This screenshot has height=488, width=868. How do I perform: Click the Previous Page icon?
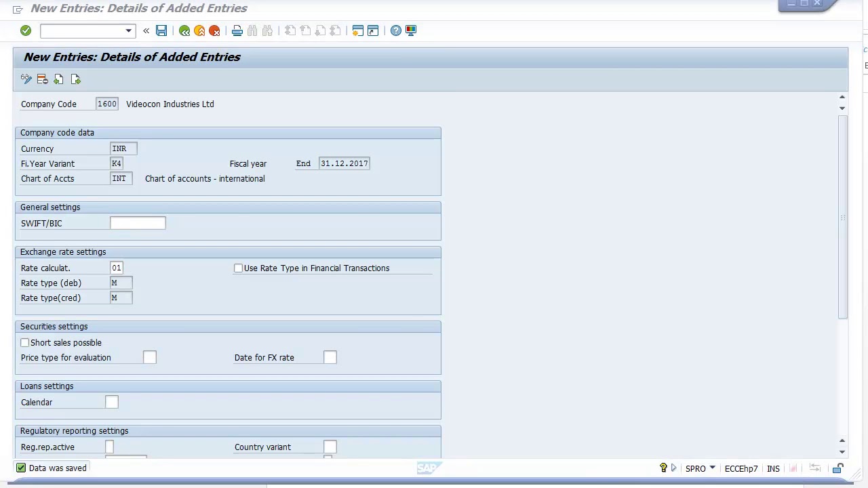(305, 30)
